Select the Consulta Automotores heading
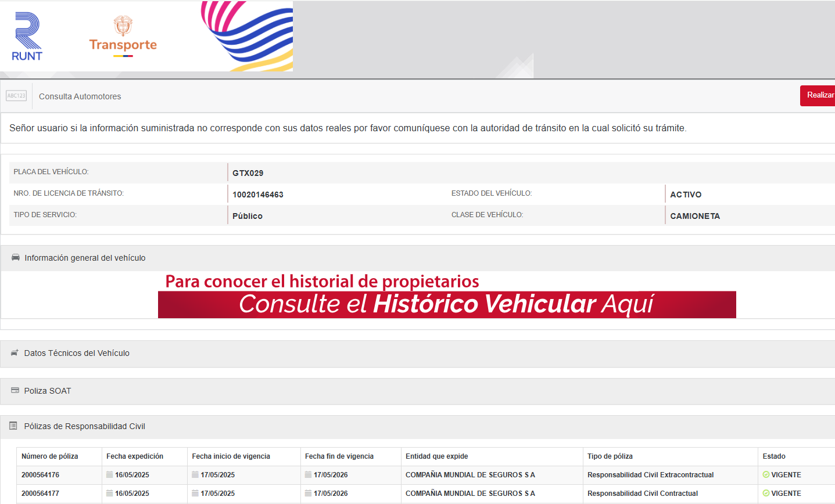Image resolution: width=835 pixels, height=504 pixels. [x=80, y=96]
